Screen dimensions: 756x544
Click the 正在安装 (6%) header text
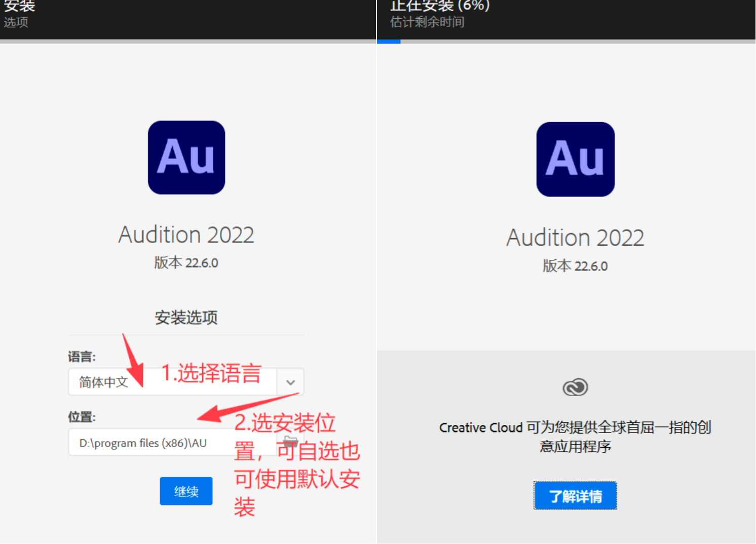pos(440,5)
